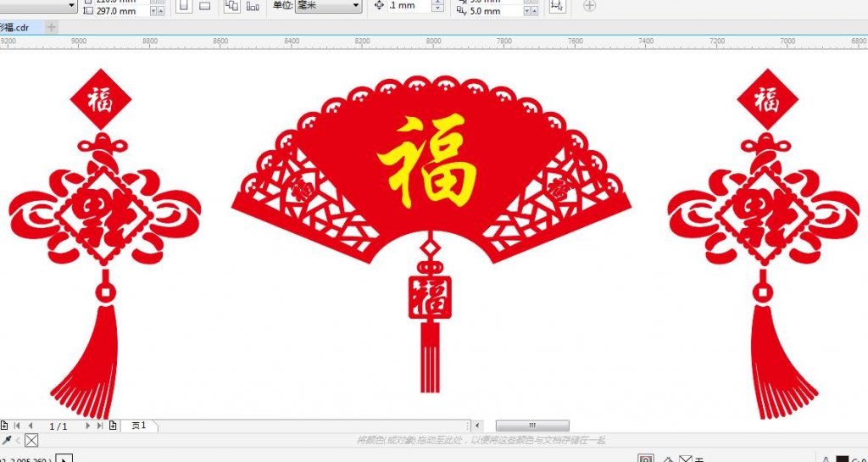The height and width of the screenshot is (462, 868).
Task: Open color proofing settings icon
Action: pyautogui.click(x=645, y=459)
